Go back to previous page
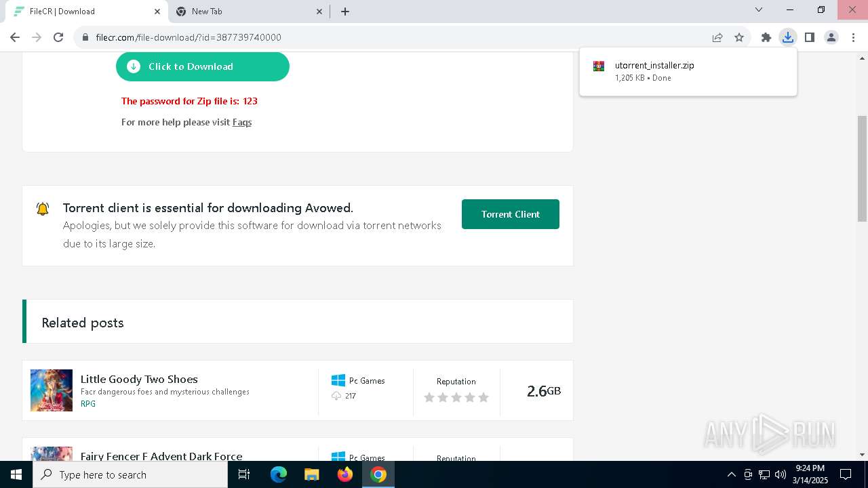This screenshot has width=868, height=488. click(15, 37)
